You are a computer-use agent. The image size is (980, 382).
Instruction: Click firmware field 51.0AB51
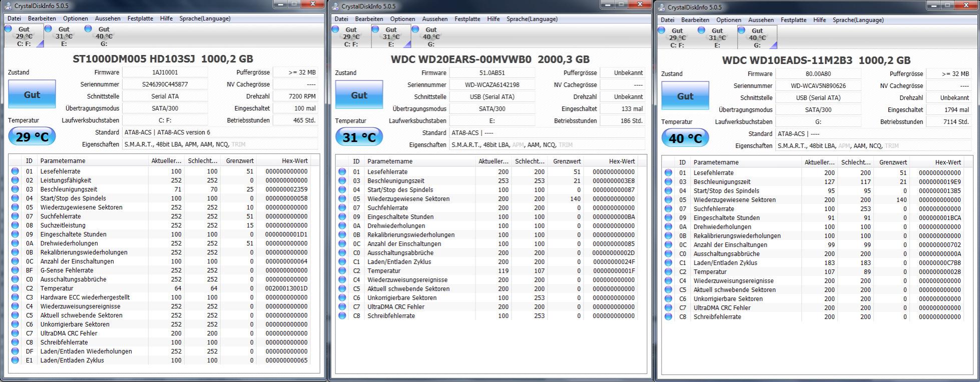tap(492, 72)
